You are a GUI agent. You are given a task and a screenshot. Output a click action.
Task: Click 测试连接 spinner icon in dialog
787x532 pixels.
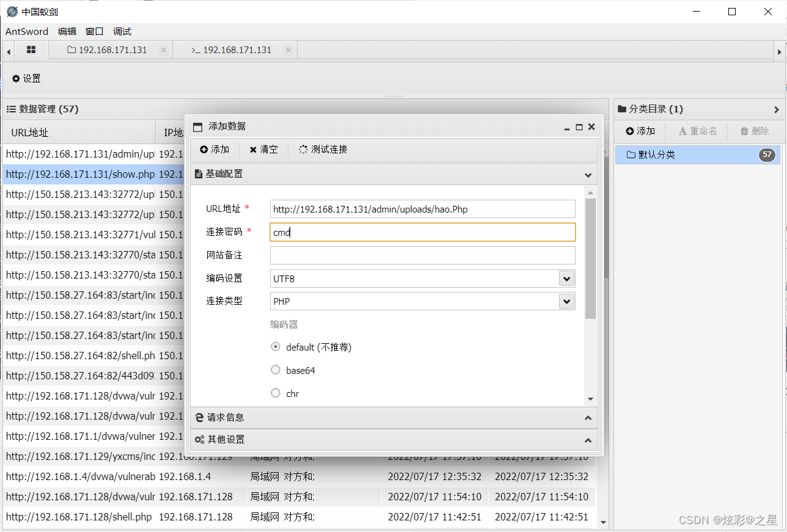pyautogui.click(x=303, y=150)
